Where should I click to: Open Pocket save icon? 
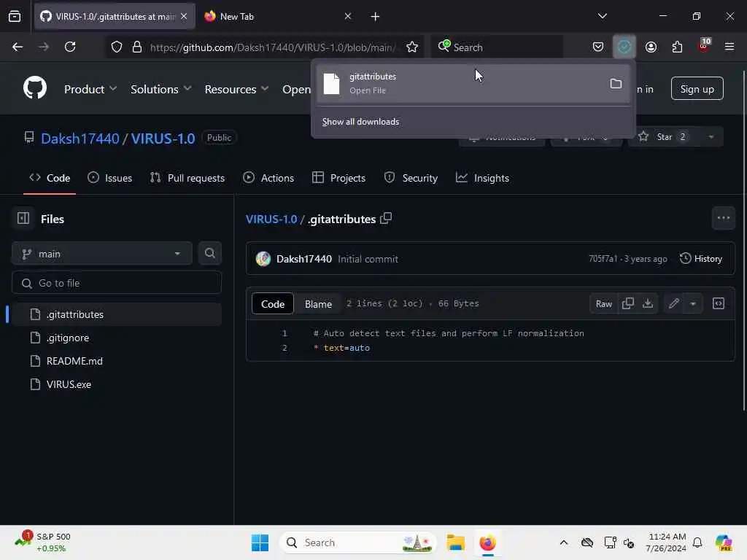coord(598,47)
